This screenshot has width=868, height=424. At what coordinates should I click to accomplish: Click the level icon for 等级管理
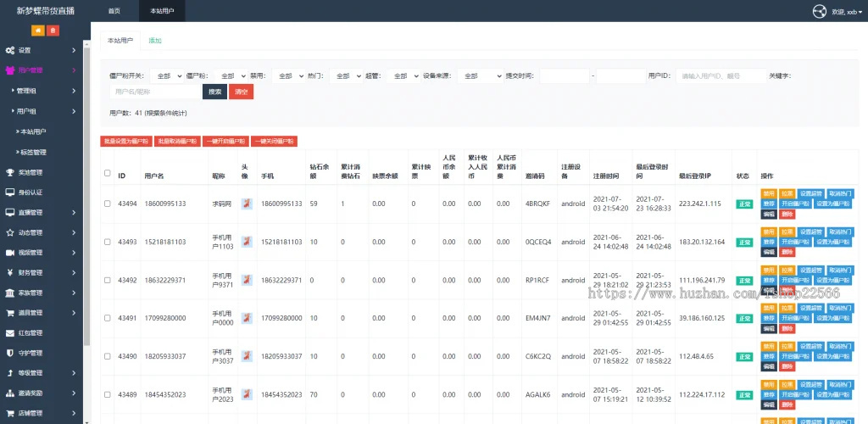click(10, 373)
